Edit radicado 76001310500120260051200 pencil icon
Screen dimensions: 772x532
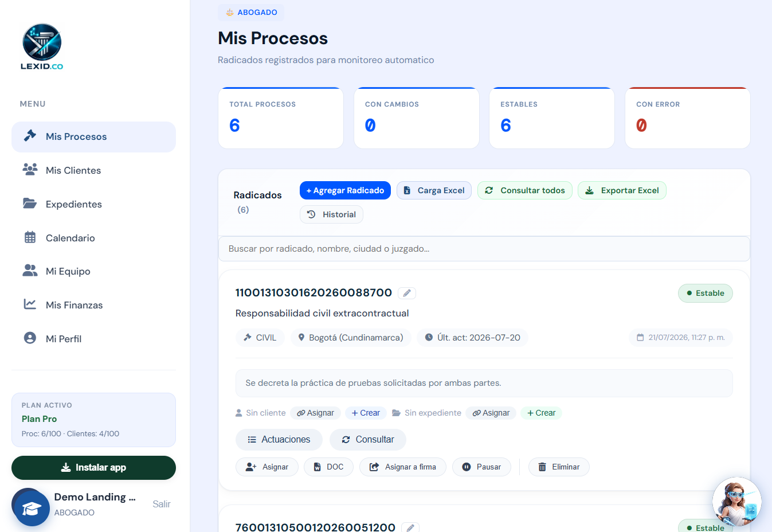click(410, 527)
